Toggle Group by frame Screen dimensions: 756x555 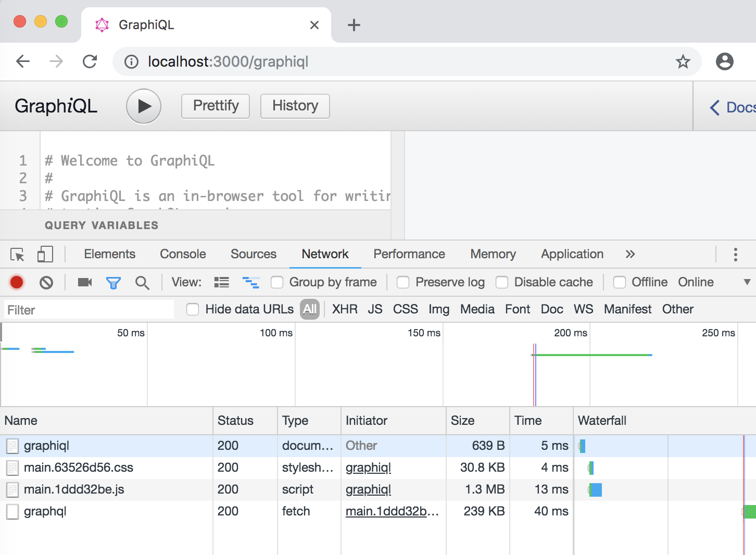point(276,282)
